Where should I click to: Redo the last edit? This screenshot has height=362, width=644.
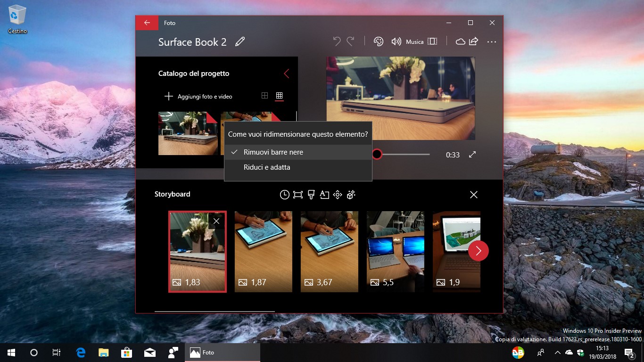350,41
